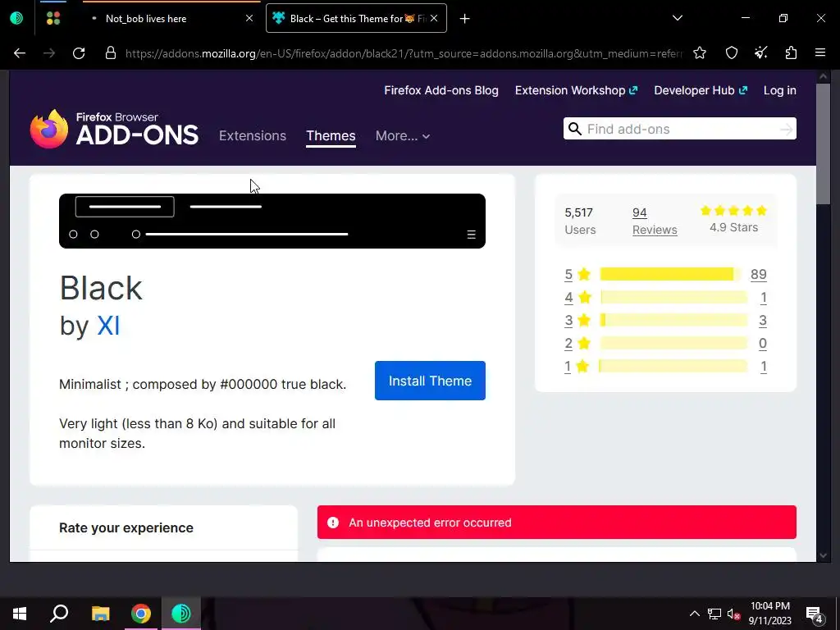The width and height of the screenshot is (840, 630).
Task: Open the Firefox Add-ons Blog link
Action: 441,90
